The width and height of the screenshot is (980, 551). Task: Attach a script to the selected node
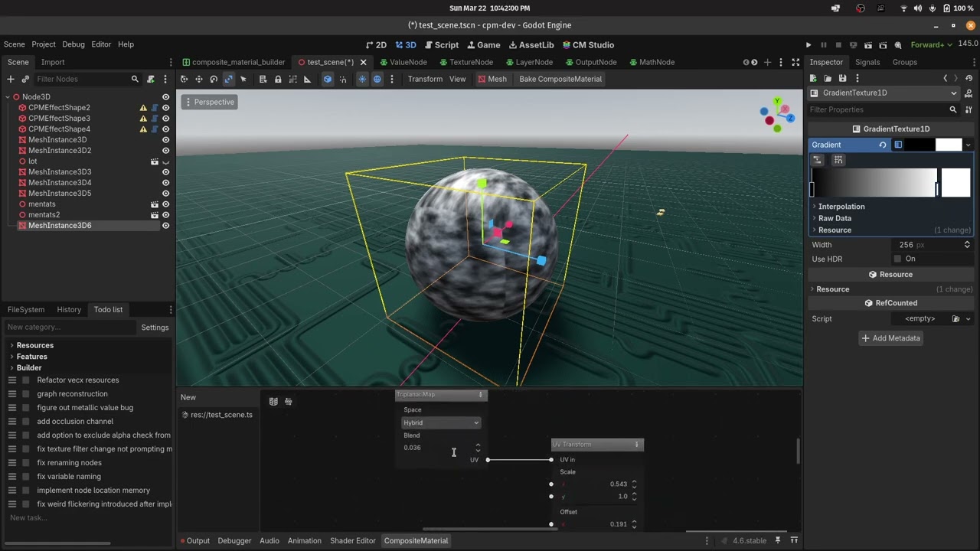[151, 79]
